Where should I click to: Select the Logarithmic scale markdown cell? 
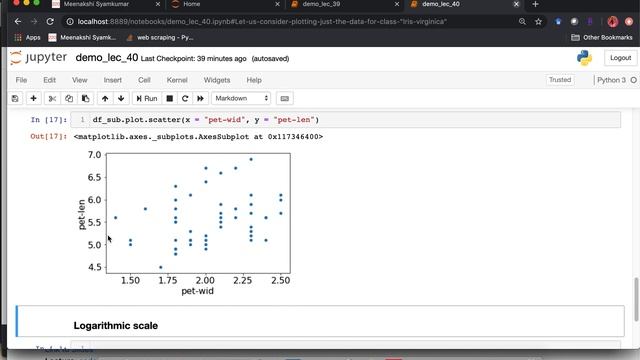[x=320, y=321]
